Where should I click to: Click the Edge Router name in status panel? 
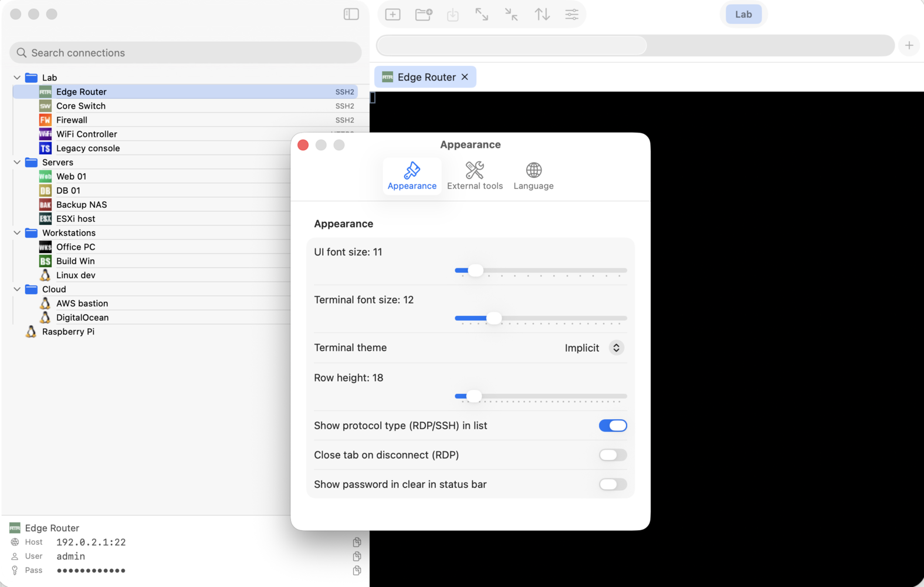coord(52,528)
